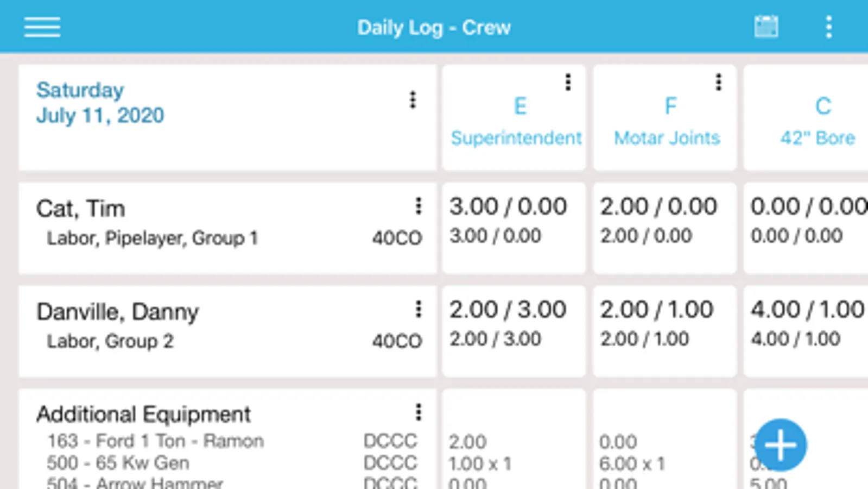The width and height of the screenshot is (868, 489).
Task: Open more options for Danville, Danny
Action: pyautogui.click(x=418, y=309)
